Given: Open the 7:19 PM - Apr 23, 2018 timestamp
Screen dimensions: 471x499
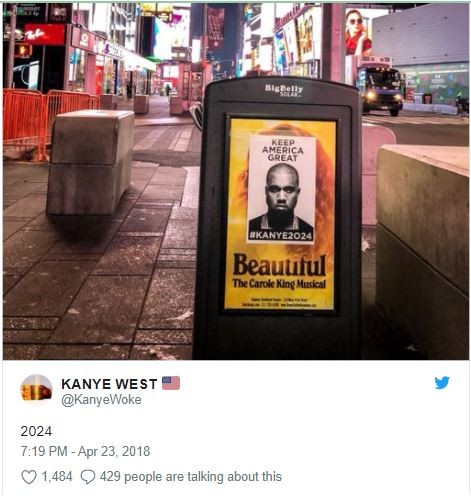Looking at the screenshot, I should click(x=85, y=451).
